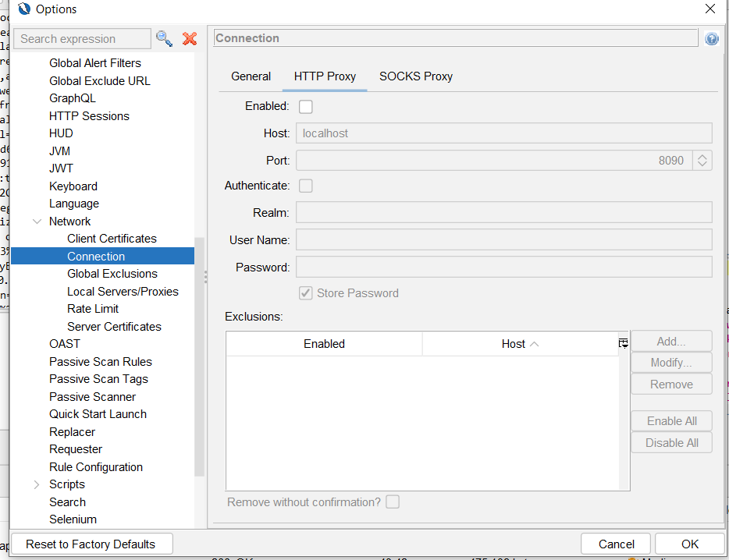Focus the Search expression field
The image size is (729, 560).
(x=82, y=38)
